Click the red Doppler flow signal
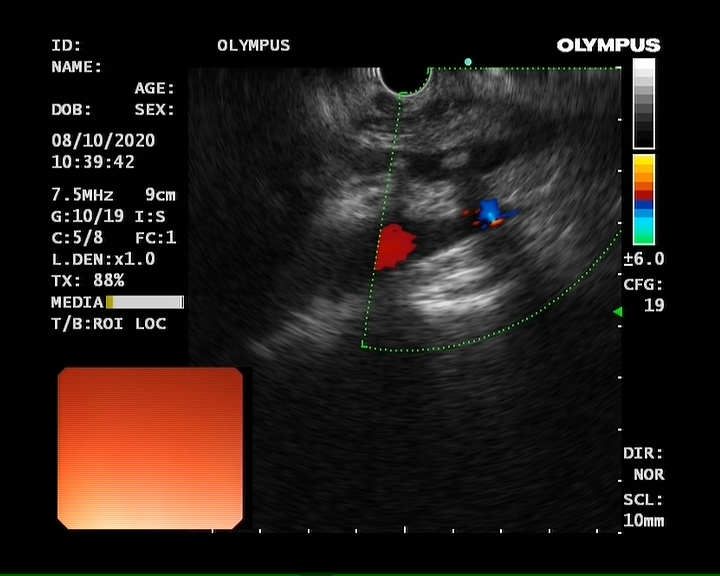The image size is (720, 576). [x=394, y=247]
